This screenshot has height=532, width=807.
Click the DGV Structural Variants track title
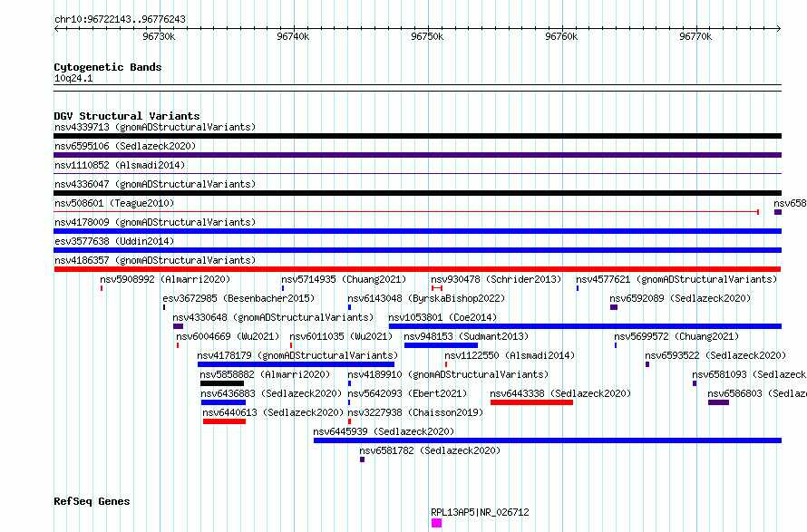coord(127,116)
